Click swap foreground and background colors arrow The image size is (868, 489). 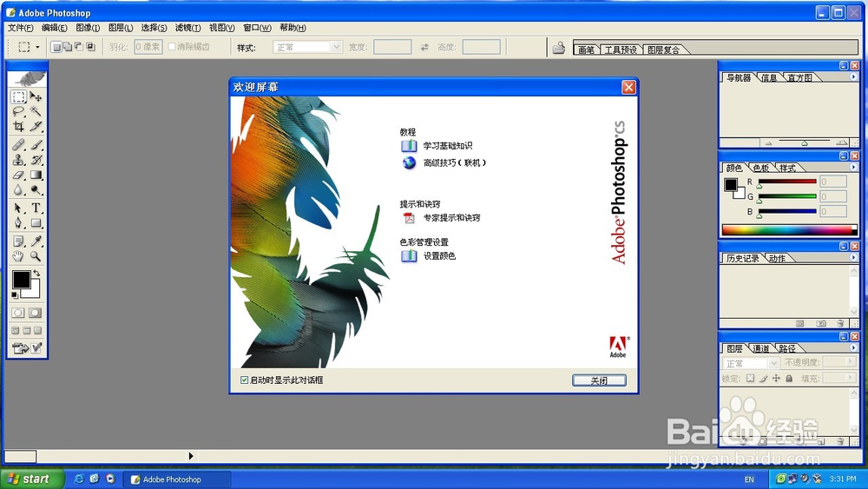(x=36, y=273)
